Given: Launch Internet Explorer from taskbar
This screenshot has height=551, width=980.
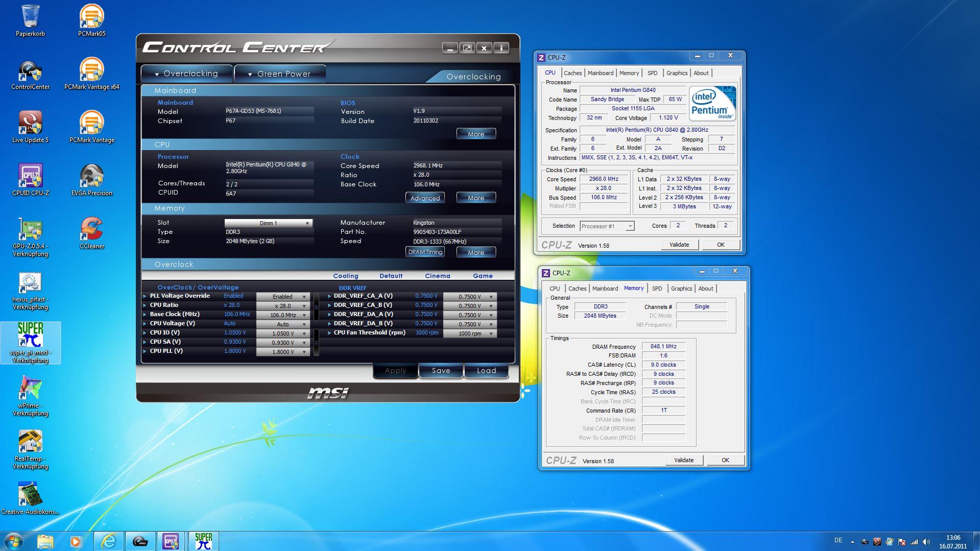Looking at the screenshot, I should (x=108, y=541).
